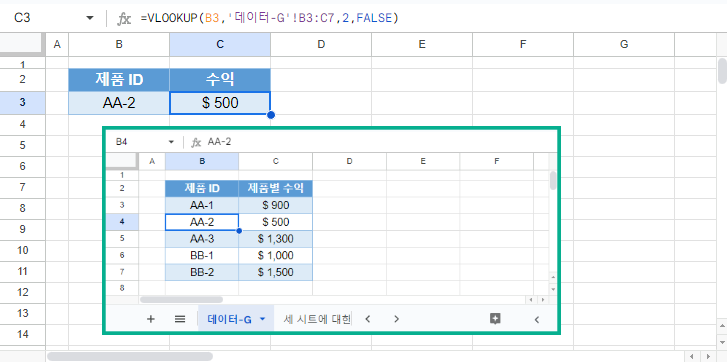Select the $ 1,300 cell in inner table

pos(275,239)
